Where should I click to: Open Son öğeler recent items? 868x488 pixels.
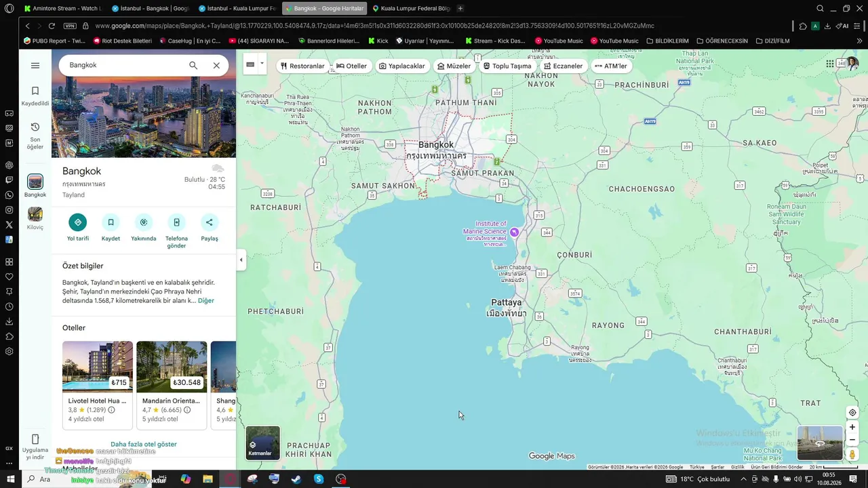(35, 136)
